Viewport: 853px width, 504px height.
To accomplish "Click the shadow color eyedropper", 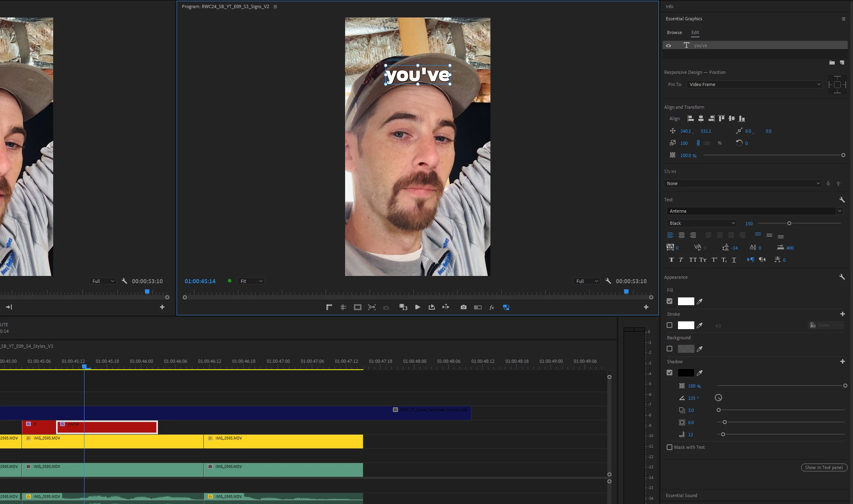I will tap(700, 373).
